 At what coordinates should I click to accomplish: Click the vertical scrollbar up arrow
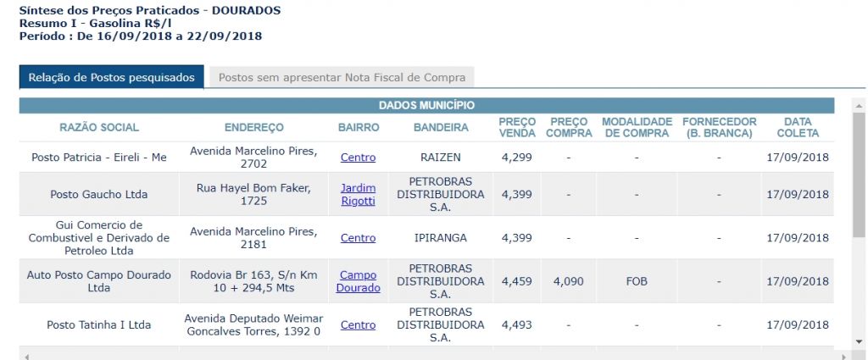[859, 105]
